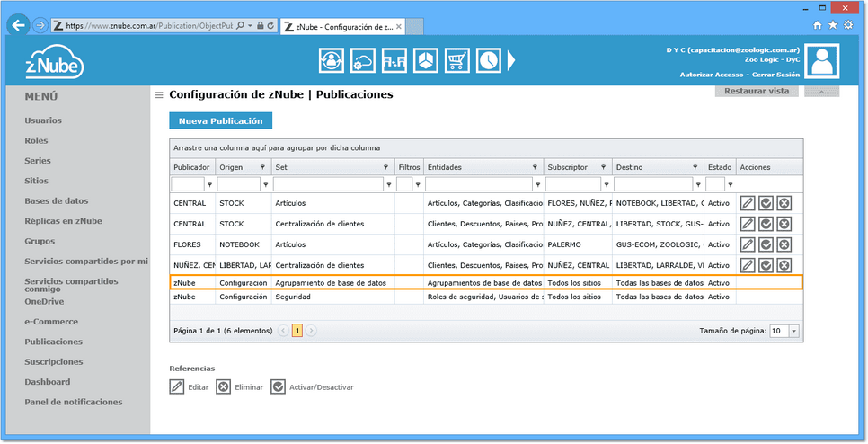Refresh the page in address bar

[x=270, y=25]
